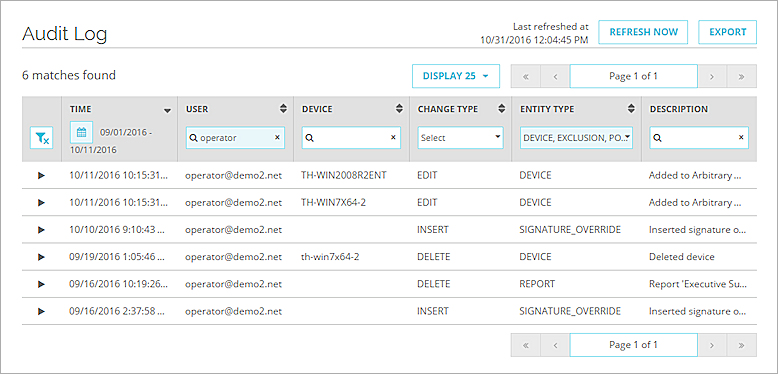
Task: Select the lowercase th-win7x64-2 device cell
Action: point(331,257)
